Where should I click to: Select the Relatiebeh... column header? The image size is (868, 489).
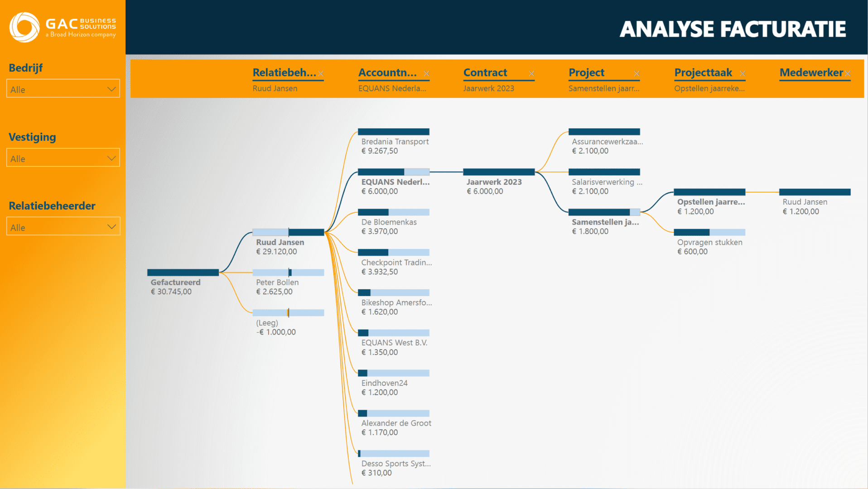(x=284, y=72)
